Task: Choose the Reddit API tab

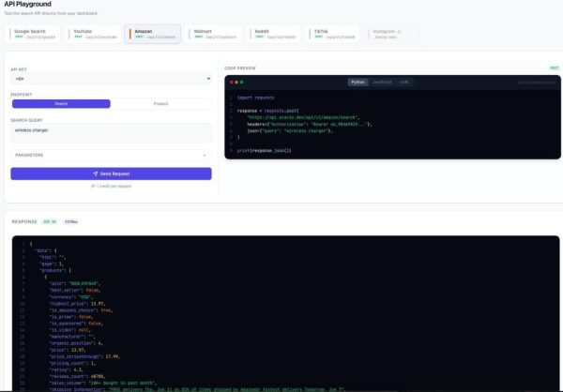Action: point(273,34)
